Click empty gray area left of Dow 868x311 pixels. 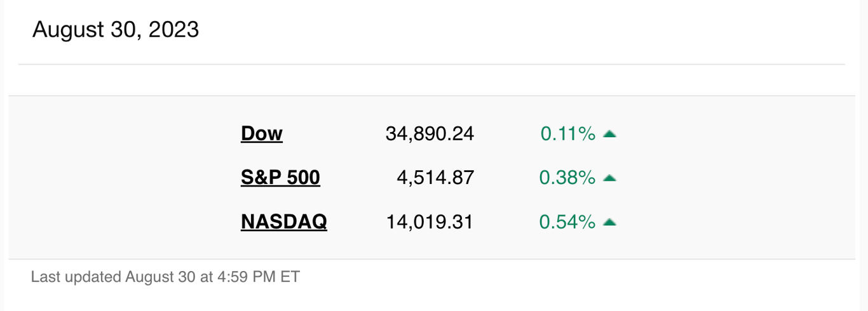[x=121, y=178]
